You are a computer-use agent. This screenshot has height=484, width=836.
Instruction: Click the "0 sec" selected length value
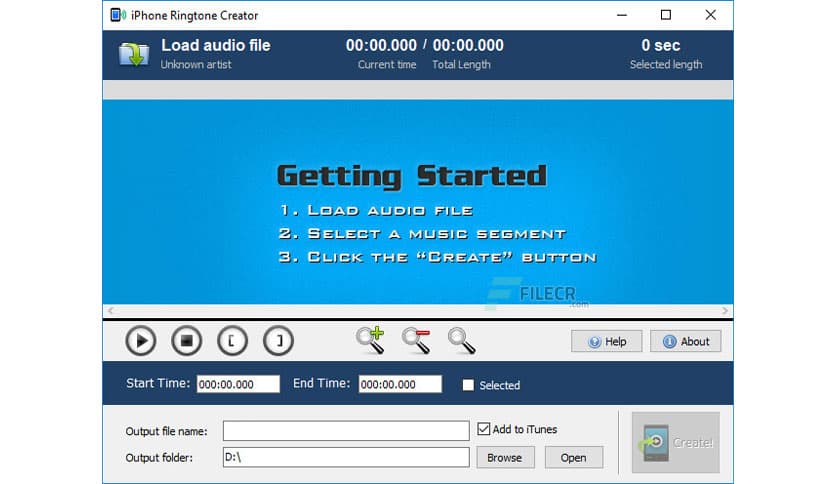(x=661, y=45)
